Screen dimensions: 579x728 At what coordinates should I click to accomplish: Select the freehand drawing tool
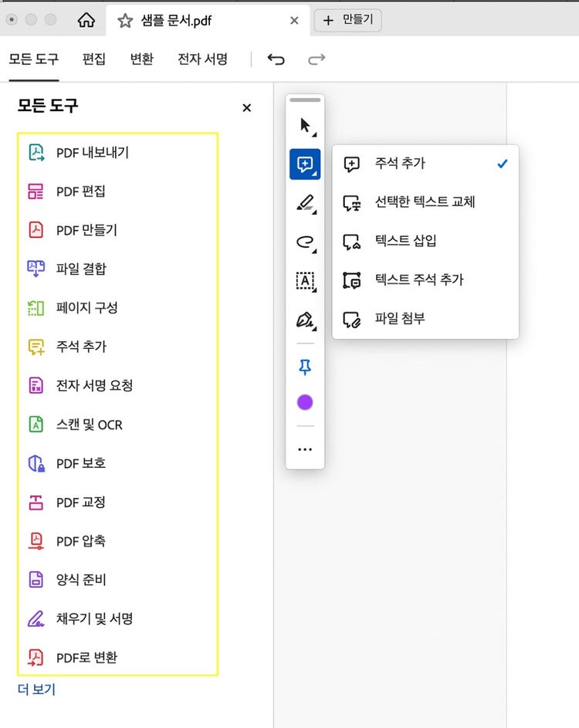[305, 242]
